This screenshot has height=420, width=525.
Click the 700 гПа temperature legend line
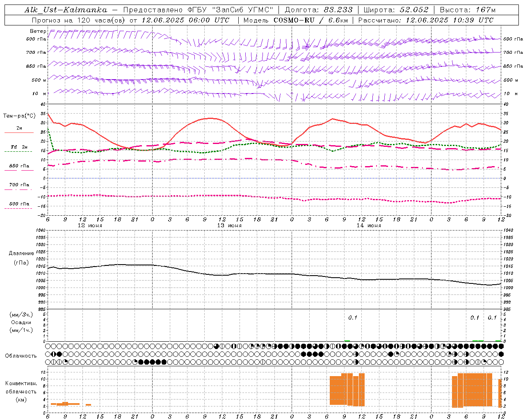pos(18,189)
